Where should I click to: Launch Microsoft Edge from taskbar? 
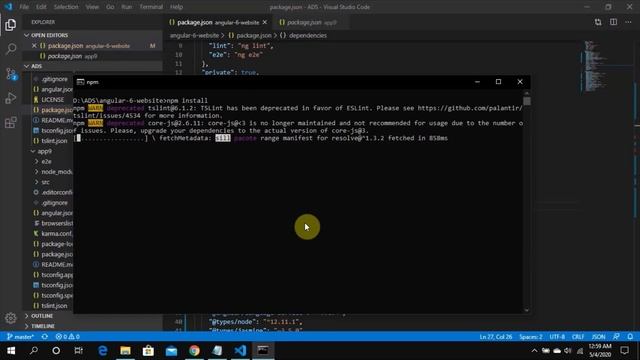[102, 351]
